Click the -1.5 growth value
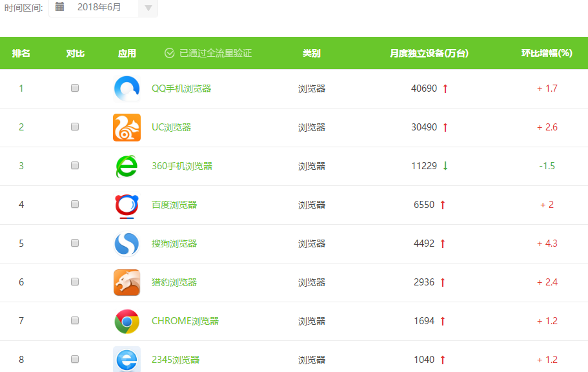This screenshot has width=588, height=372. (547, 166)
